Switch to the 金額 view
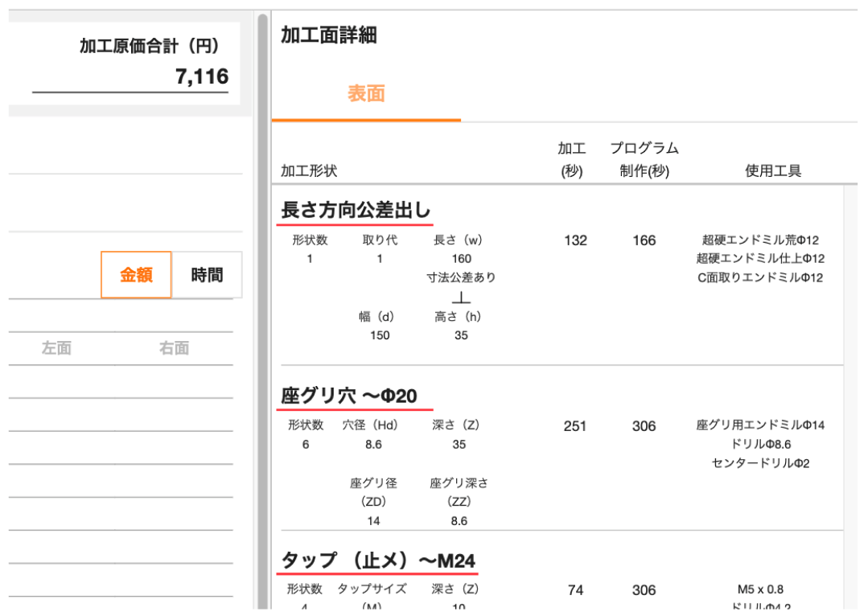Viewport: 868px width, 616px height. pyautogui.click(x=136, y=275)
